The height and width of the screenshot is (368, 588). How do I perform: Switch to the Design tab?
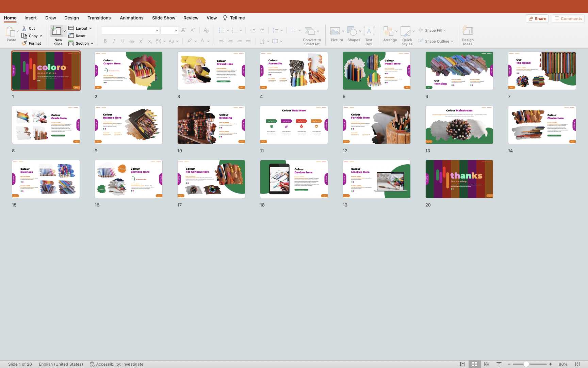(71, 18)
